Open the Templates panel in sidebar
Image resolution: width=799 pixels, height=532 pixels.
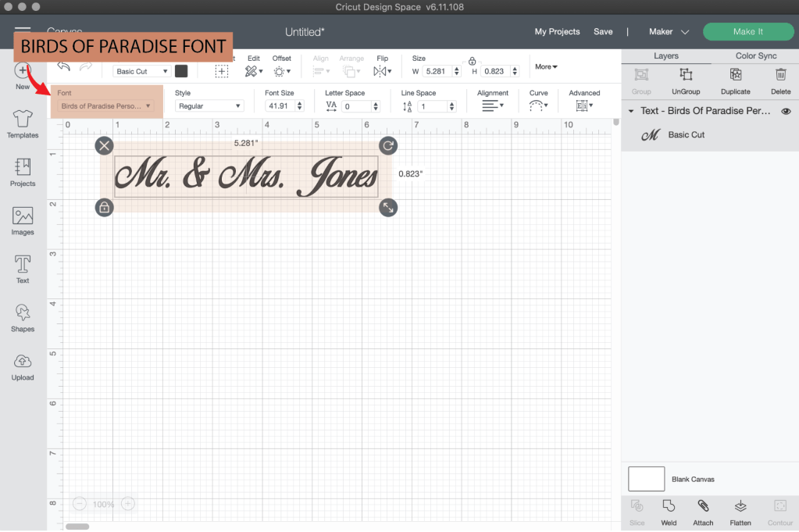pyautogui.click(x=23, y=123)
